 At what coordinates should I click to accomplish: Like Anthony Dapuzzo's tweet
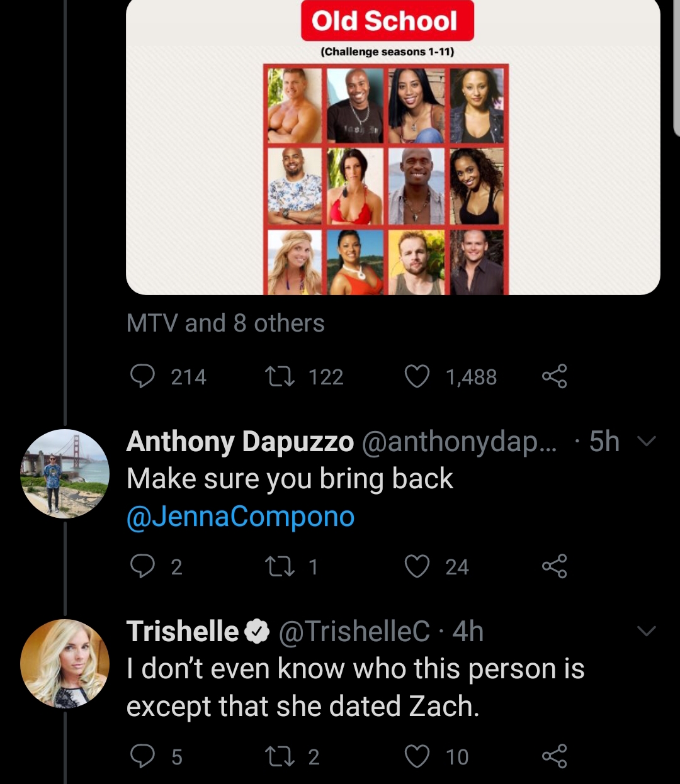click(416, 566)
